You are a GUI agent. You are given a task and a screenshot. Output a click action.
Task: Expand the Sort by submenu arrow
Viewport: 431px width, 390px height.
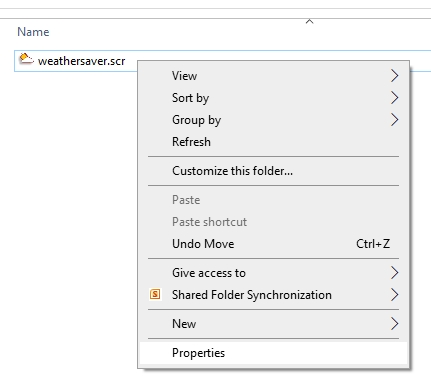(395, 98)
